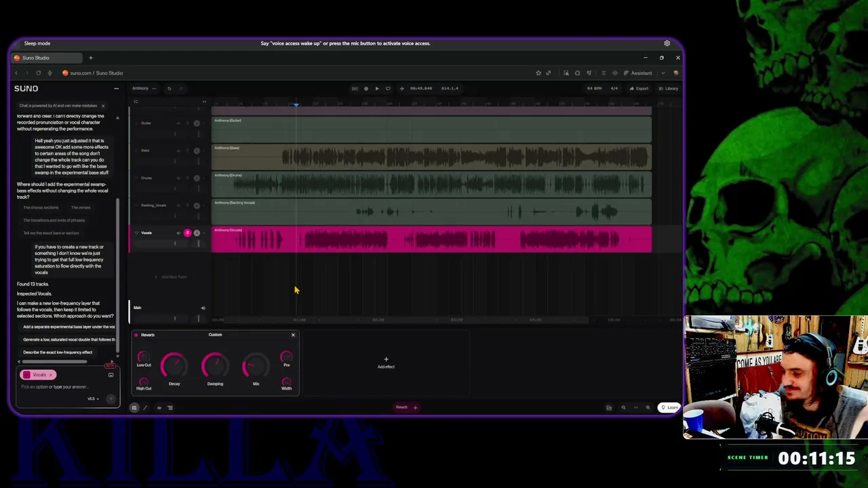Bookmark the page with the star icon
The height and width of the screenshot is (488, 868).
point(538,73)
